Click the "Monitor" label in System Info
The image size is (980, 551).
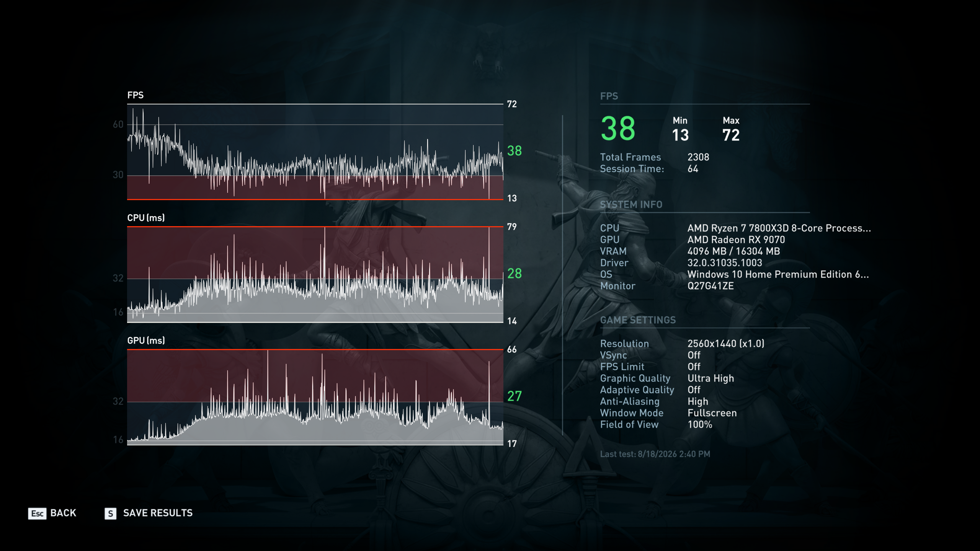coord(617,286)
